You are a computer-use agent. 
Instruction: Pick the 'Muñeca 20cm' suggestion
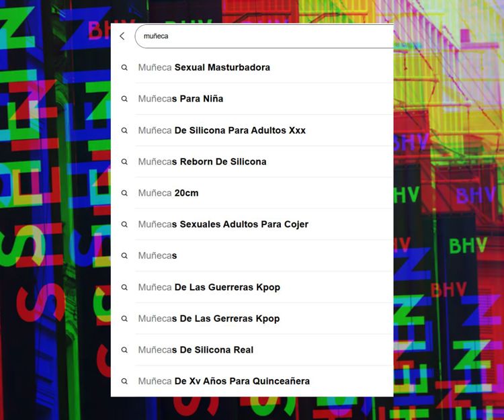(x=168, y=193)
